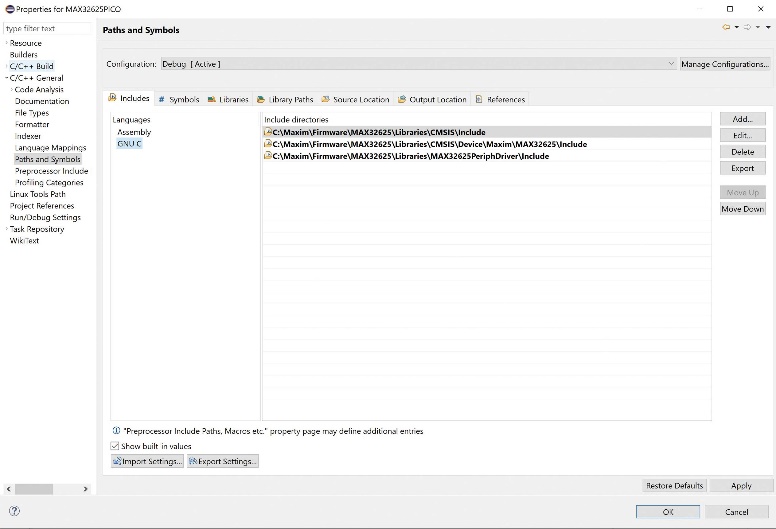
Task: Expand the C/C++ Build tree node
Action: coord(6,66)
